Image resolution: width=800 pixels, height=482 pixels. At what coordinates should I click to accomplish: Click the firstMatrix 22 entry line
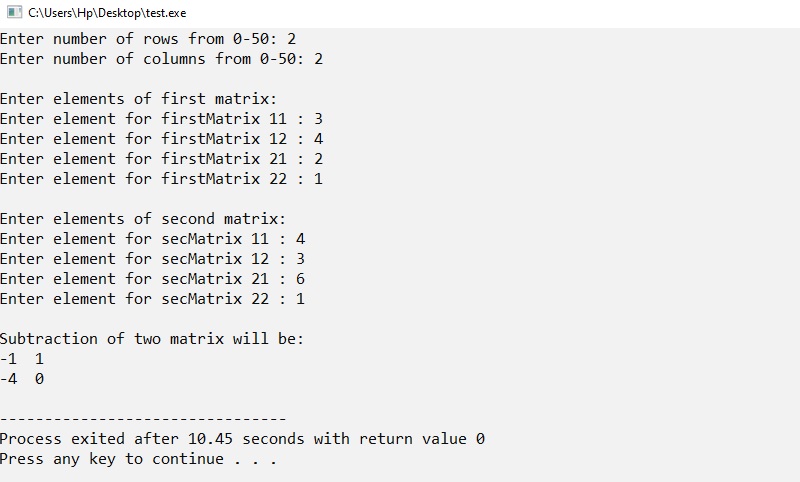click(x=161, y=179)
